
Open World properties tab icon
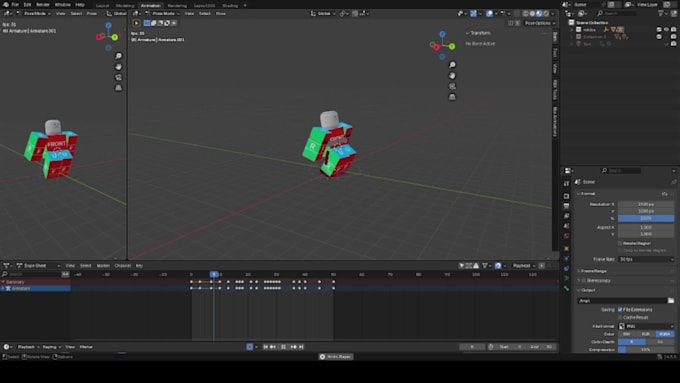[x=566, y=236]
